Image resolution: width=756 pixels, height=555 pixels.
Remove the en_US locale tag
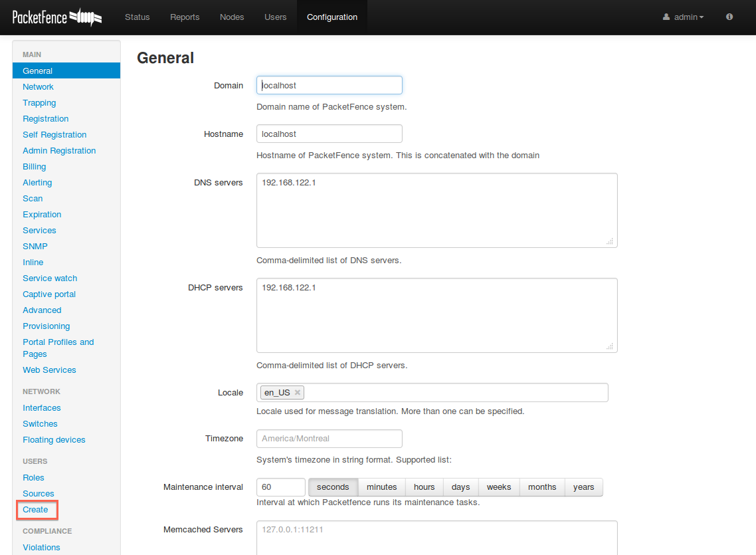298,393
